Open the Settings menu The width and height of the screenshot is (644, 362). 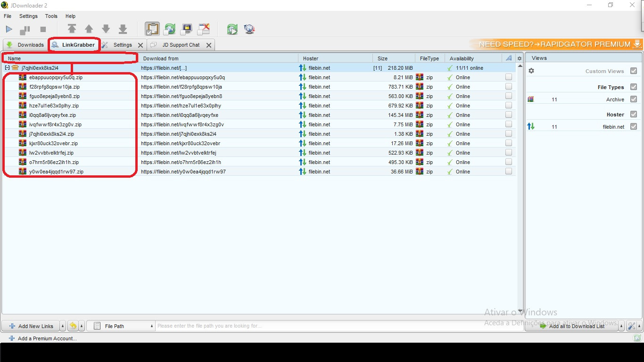(28, 16)
